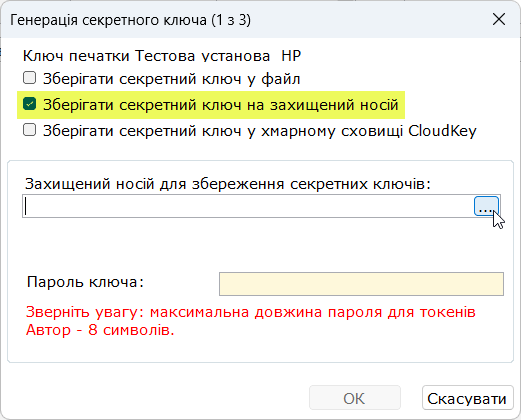
Task: Click the 'Захищений носій для збереження секретних ключів:' label
Action: pyautogui.click(x=228, y=184)
